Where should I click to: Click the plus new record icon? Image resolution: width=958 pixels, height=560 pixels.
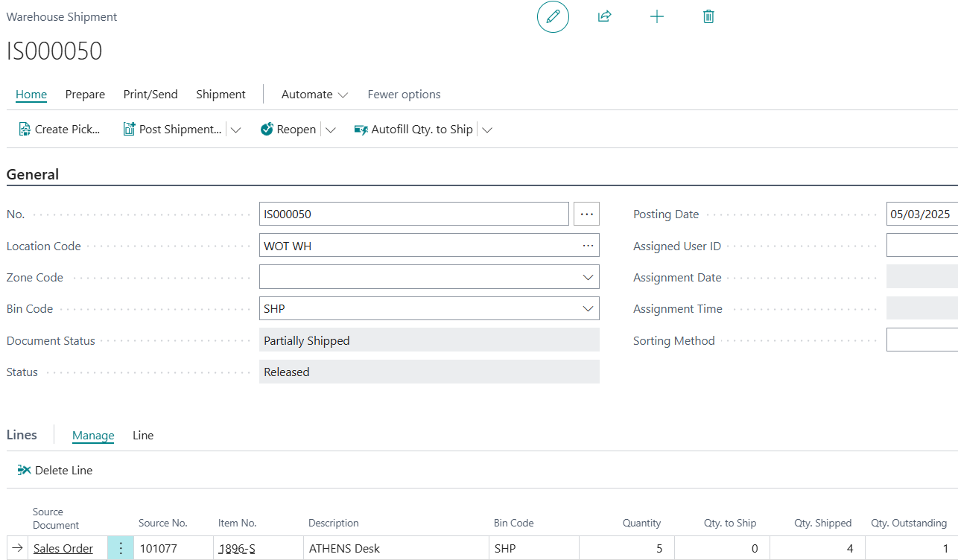657,16
